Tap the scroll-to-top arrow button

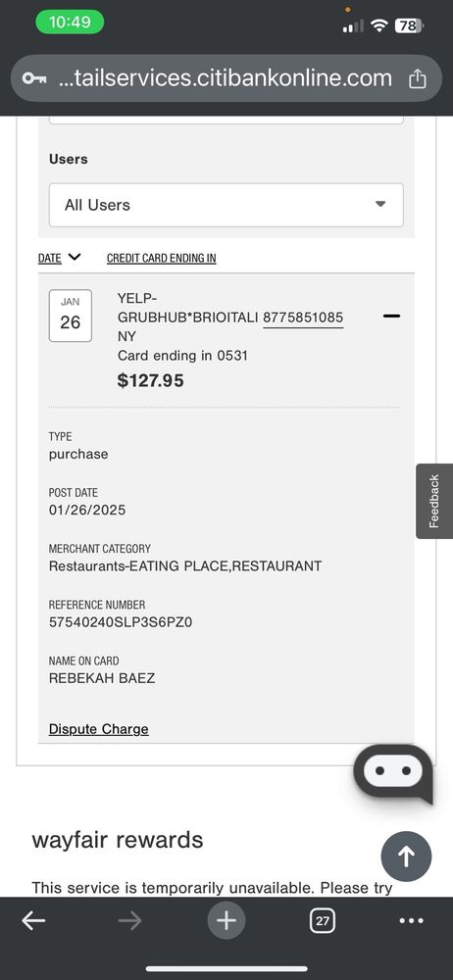[x=406, y=857]
